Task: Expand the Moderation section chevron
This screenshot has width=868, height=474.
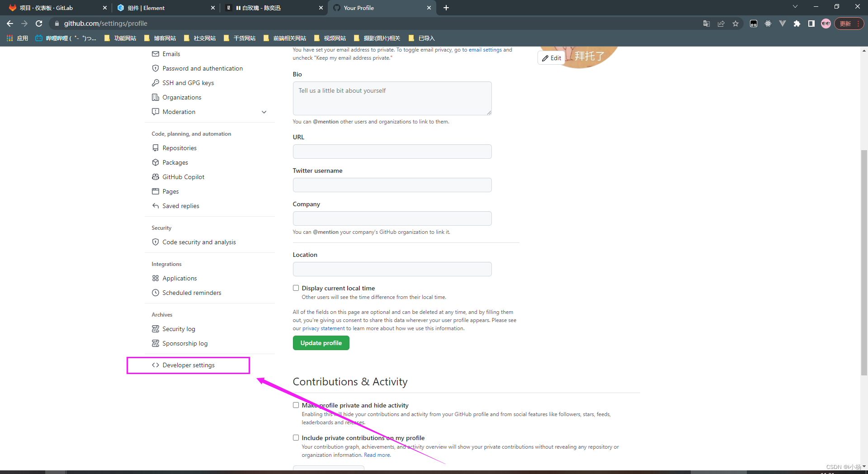Action: (x=264, y=112)
